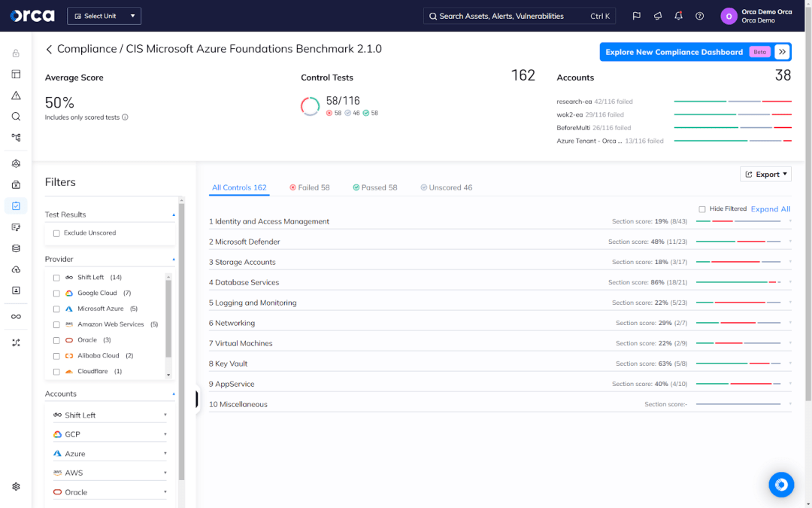Open the calendar-x icon in sidebar

tap(16, 185)
